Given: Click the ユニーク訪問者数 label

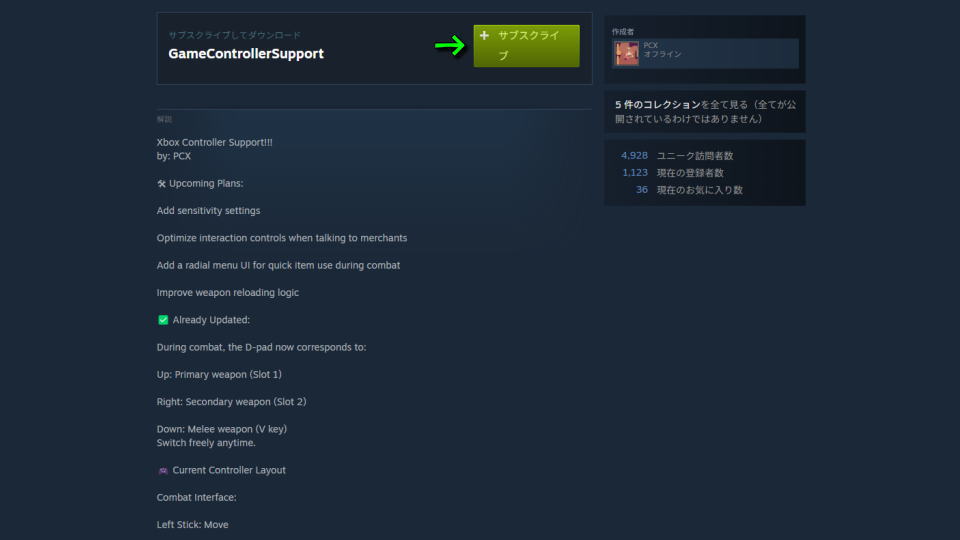Looking at the screenshot, I should (695, 156).
